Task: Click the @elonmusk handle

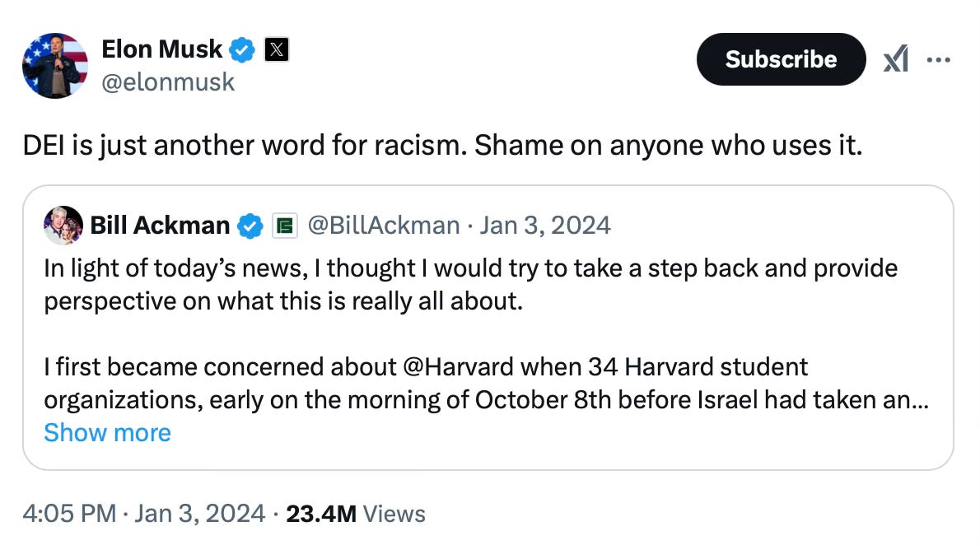Action: click(168, 82)
